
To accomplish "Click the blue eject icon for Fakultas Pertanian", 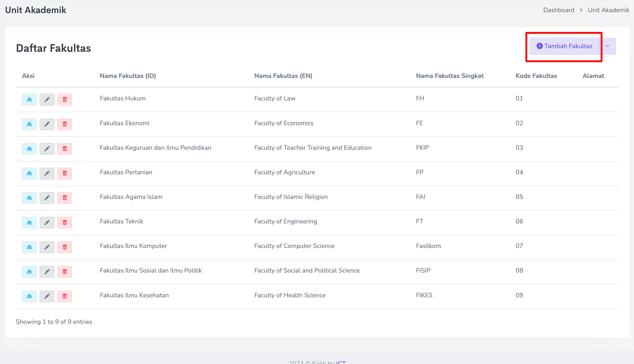I will tap(29, 173).
